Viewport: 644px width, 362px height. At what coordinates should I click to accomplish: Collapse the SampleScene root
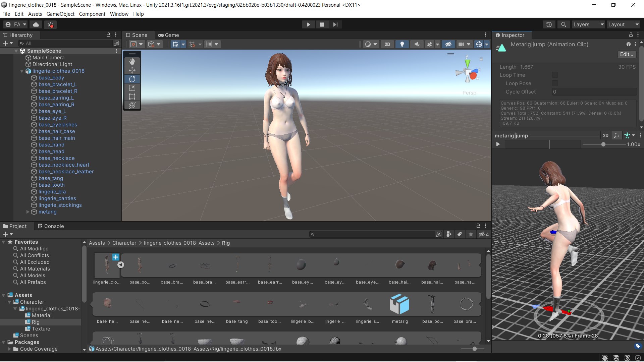(x=16, y=51)
